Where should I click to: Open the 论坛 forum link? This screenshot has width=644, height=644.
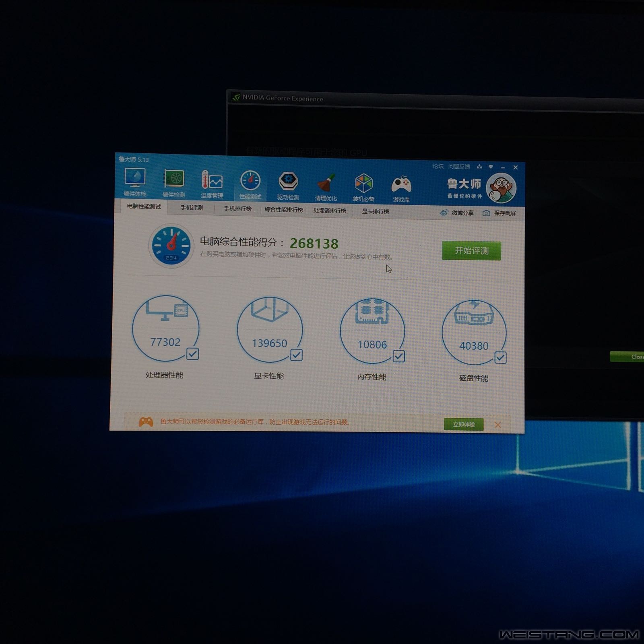tap(438, 166)
